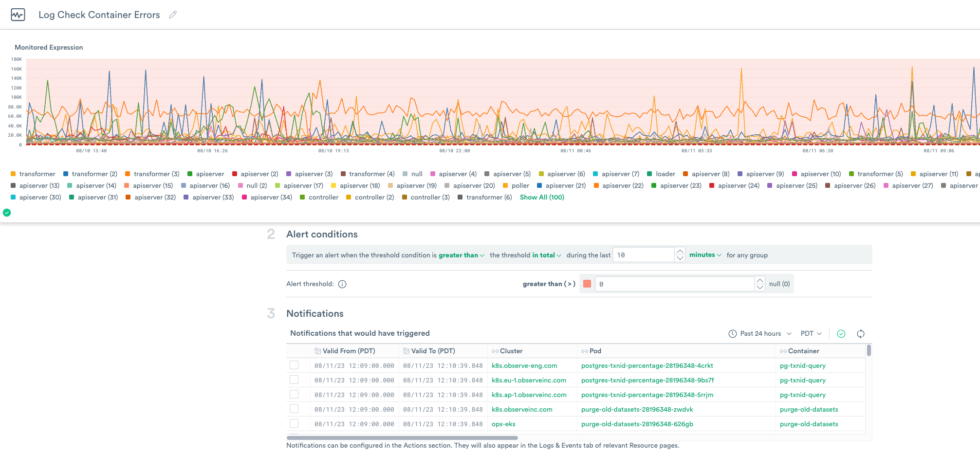980x453 pixels.
Task: Sort by Valid To (PDT) column header
Action: 433,351
